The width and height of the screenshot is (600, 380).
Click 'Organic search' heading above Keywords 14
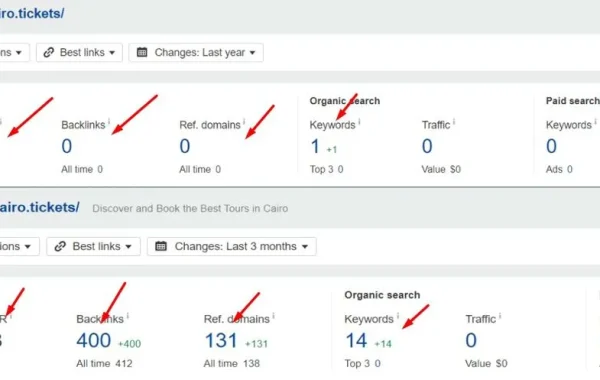point(382,295)
